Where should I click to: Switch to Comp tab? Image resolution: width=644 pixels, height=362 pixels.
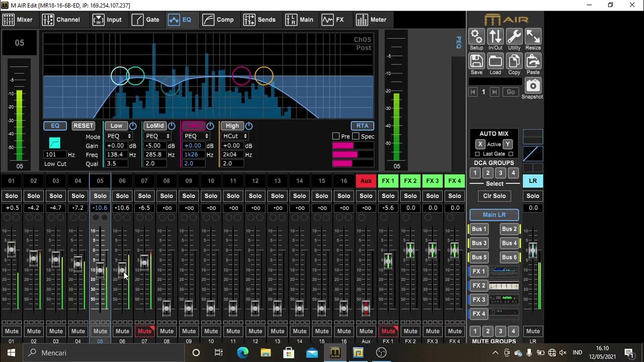[x=218, y=20]
